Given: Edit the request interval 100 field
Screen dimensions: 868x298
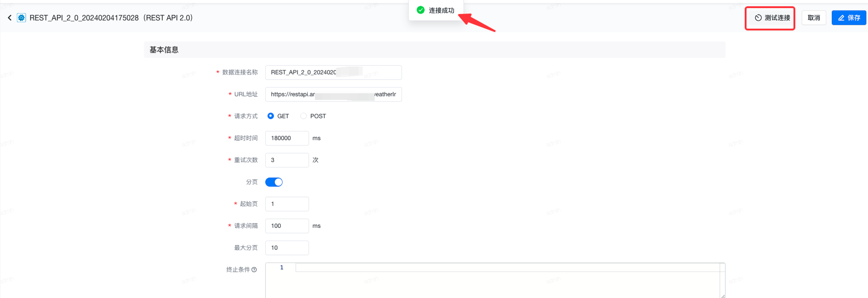Looking at the screenshot, I should tap(287, 226).
